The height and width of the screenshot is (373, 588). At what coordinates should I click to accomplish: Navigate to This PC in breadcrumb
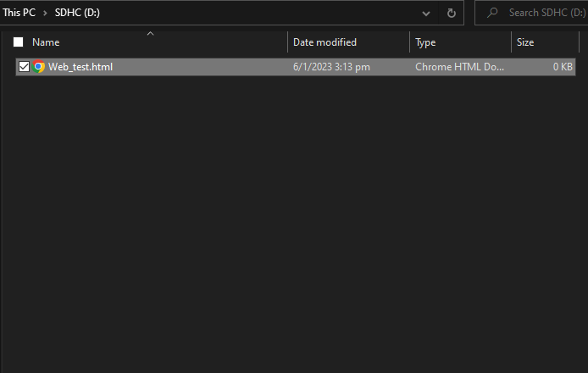[x=19, y=14]
